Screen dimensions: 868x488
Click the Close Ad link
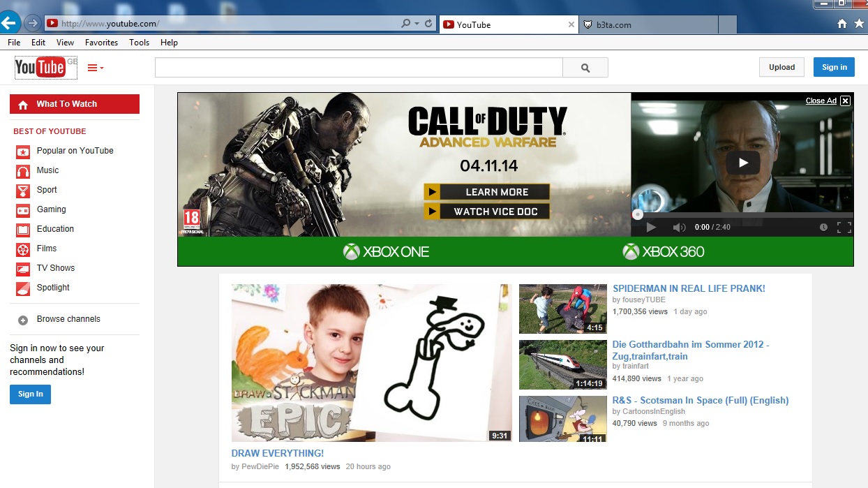[821, 101]
